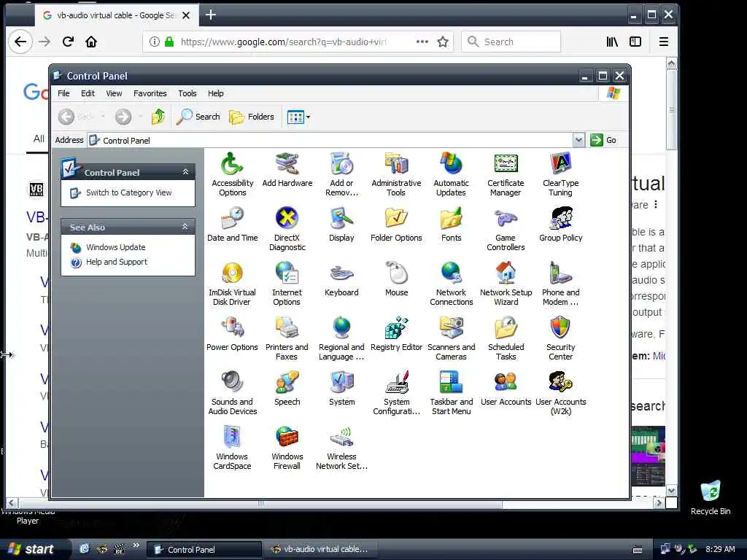Launch Network Setup Wizard
This screenshot has height=560, width=747.
click(x=506, y=284)
